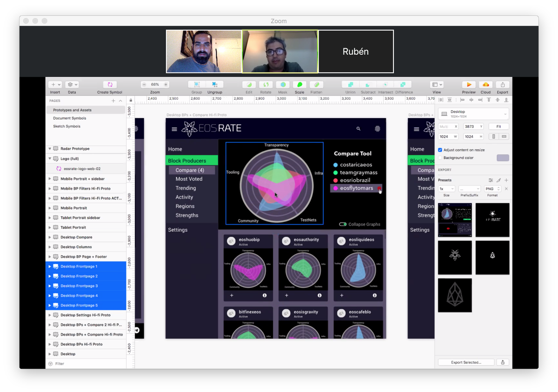Remove the 1x PNG export preset

point(506,189)
